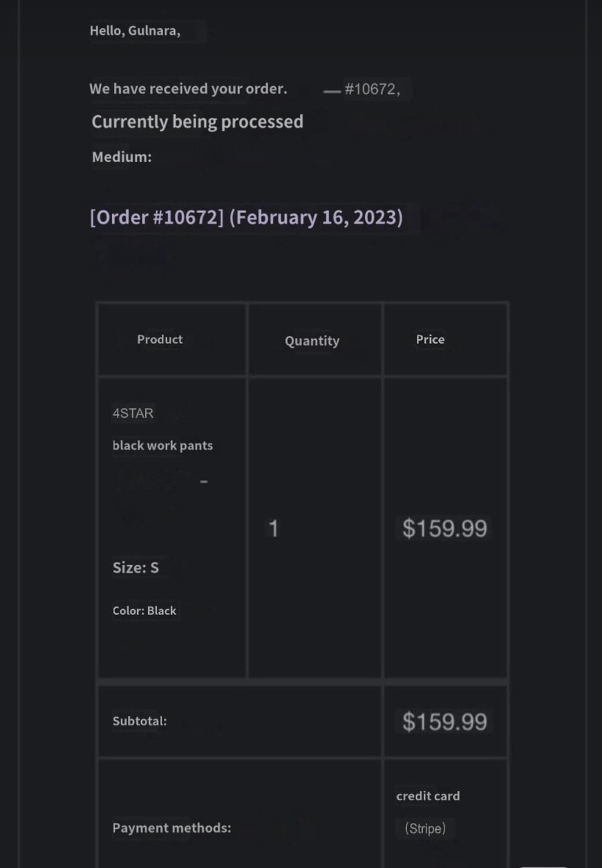Click the "We have received your order." line
This screenshot has height=868, width=602.
[188, 89]
